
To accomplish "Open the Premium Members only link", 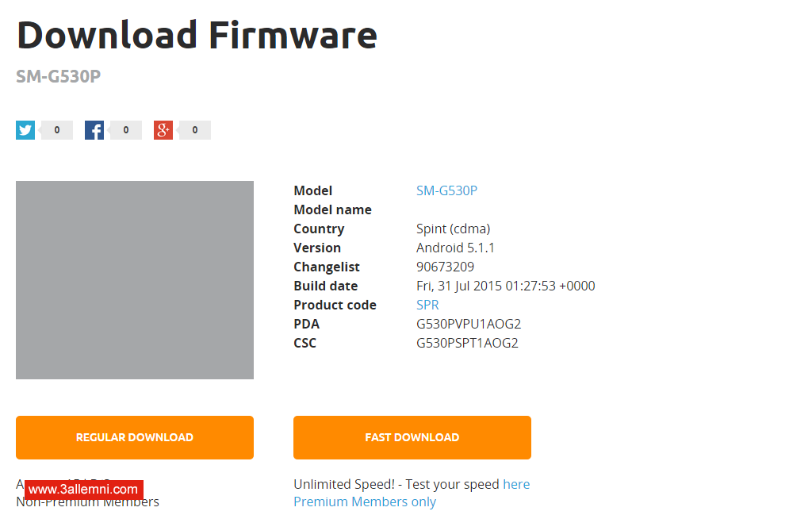I will click(x=365, y=502).
